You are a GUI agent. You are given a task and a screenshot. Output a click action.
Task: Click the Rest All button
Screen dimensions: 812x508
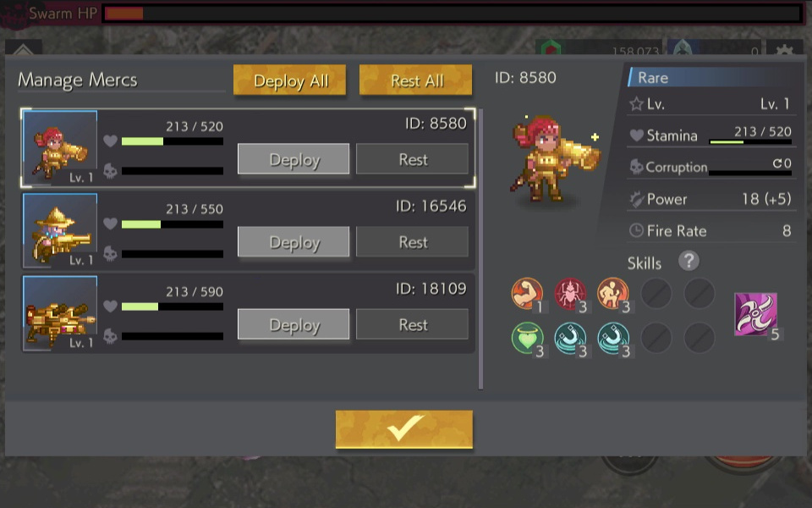[416, 80]
